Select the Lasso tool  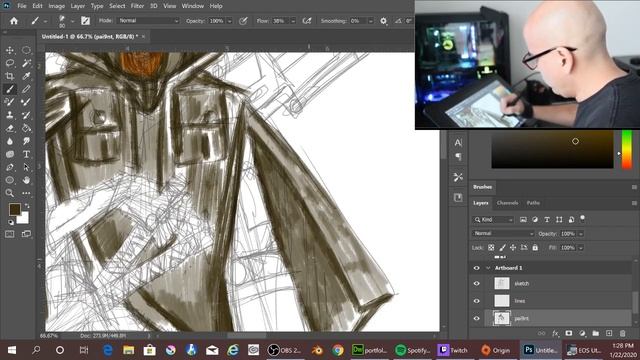[10, 63]
